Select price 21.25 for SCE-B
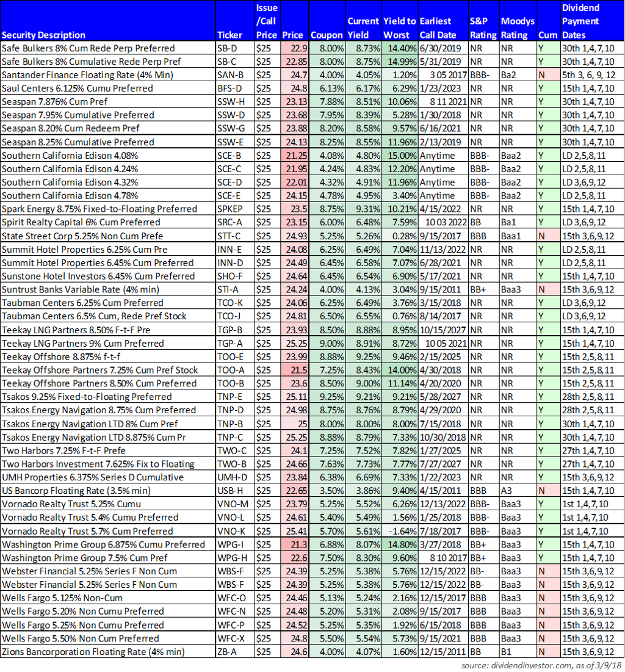This screenshot has width=625, height=672. pyautogui.click(x=295, y=156)
